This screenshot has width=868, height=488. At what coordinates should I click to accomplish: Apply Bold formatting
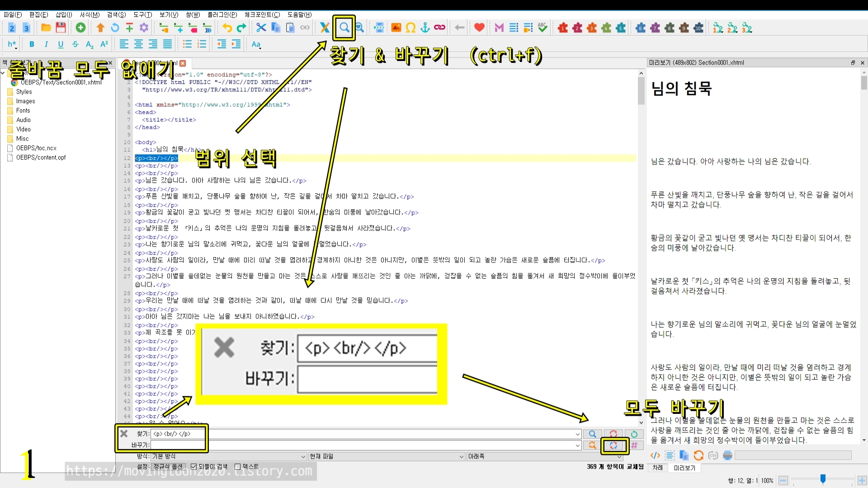point(32,44)
